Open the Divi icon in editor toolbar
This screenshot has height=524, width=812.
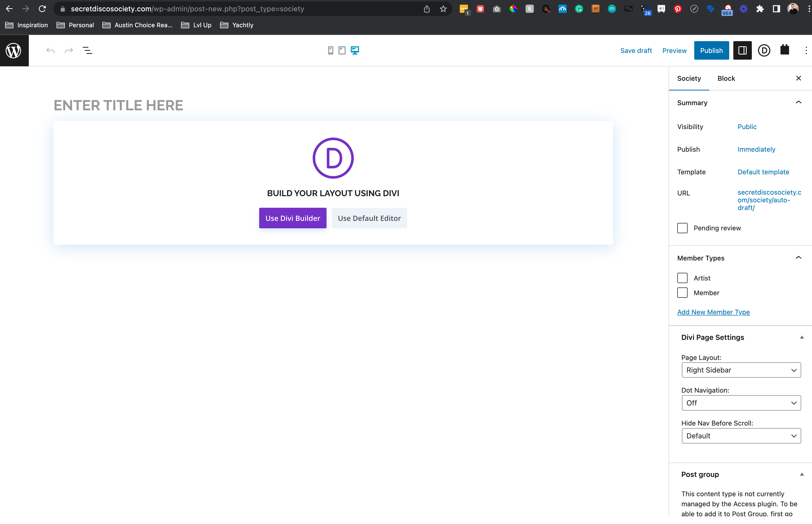(764, 51)
